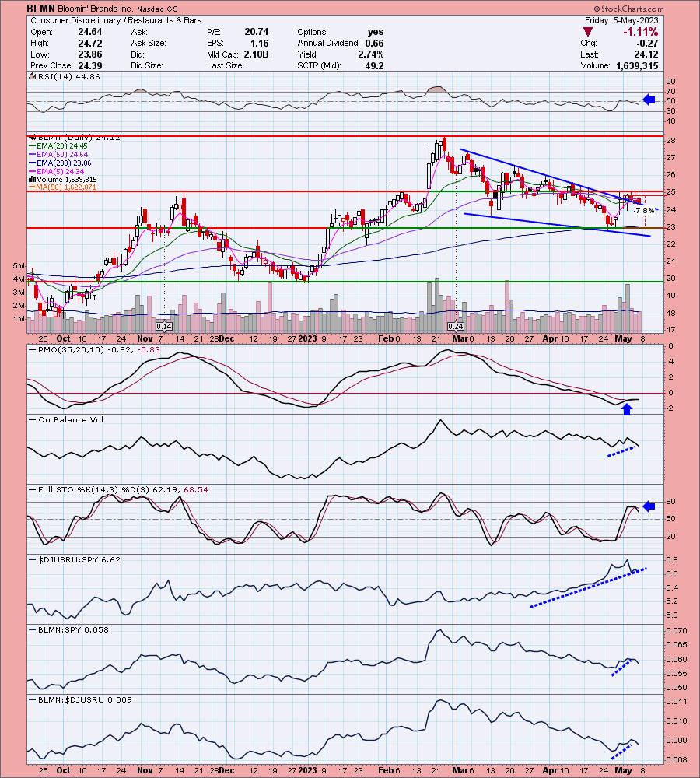This screenshot has height=778, width=700.
Task: Select the Prev Close value 24.39
Action: click(89, 65)
